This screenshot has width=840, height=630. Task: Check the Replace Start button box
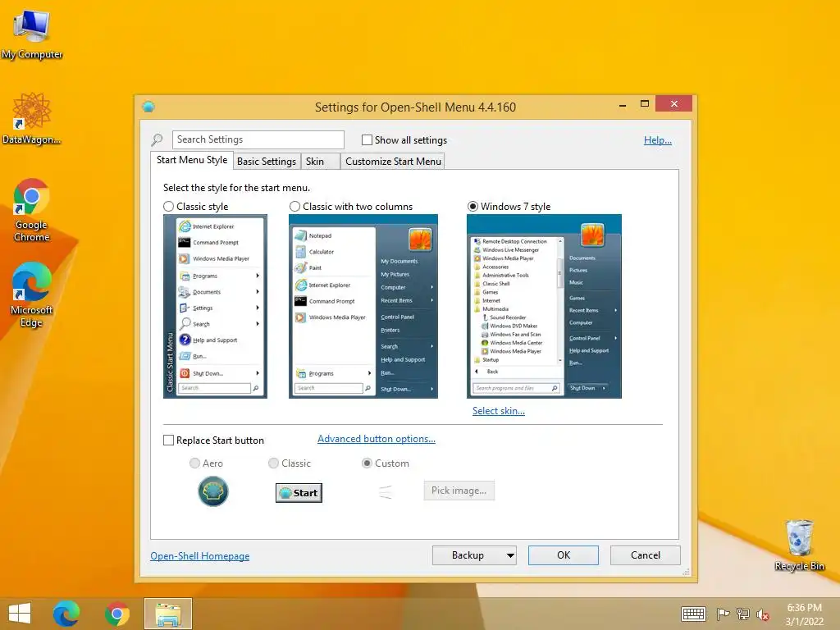click(168, 441)
